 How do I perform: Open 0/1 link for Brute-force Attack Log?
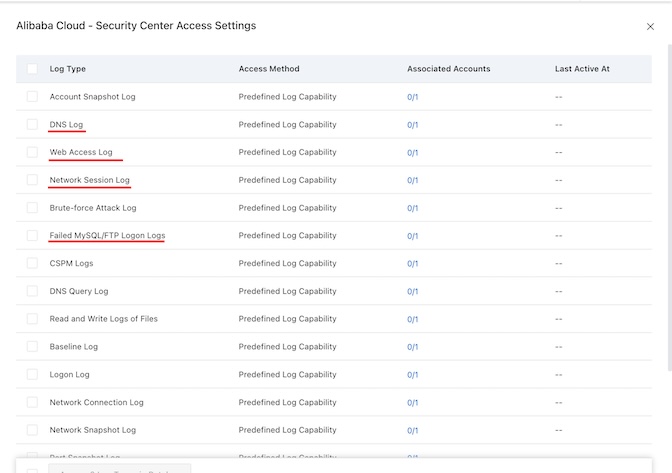tap(412, 208)
